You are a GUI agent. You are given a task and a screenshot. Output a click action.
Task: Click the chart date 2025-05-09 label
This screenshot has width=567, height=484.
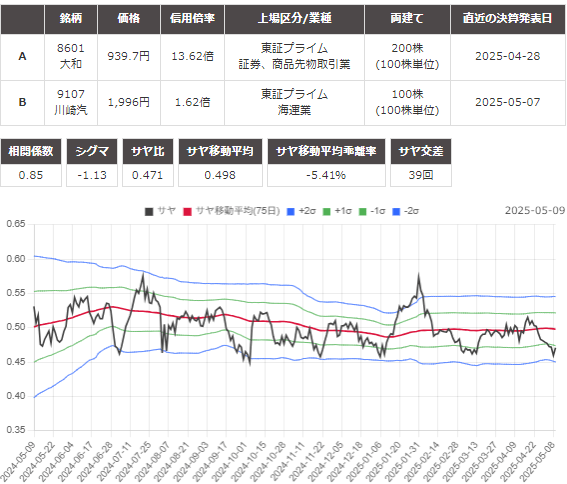click(535, 211)
